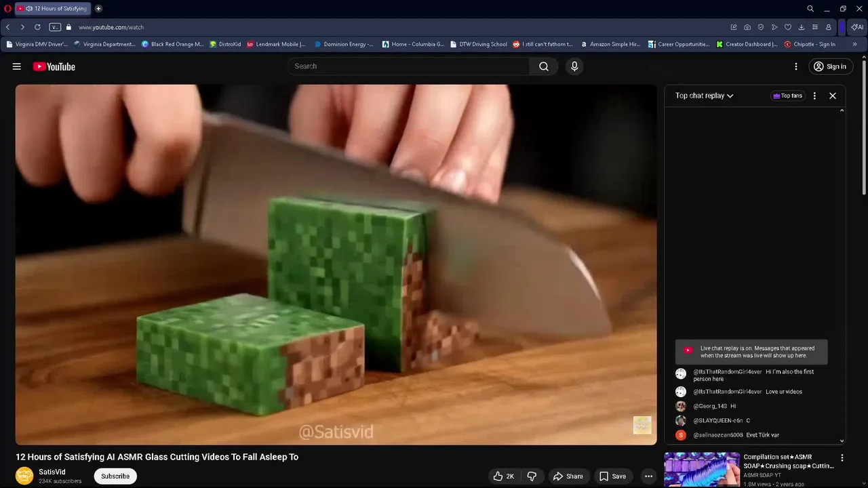The width and height of the screenshot is (868, 488).
Task: Take a snapshot with camera icon
Action: [x=747, y=27]
